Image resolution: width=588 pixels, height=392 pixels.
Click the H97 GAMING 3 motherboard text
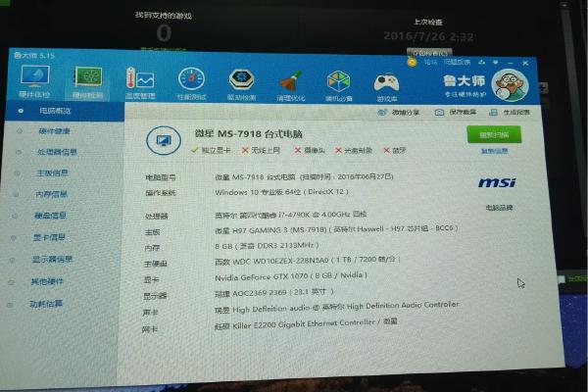pos(336,229)
